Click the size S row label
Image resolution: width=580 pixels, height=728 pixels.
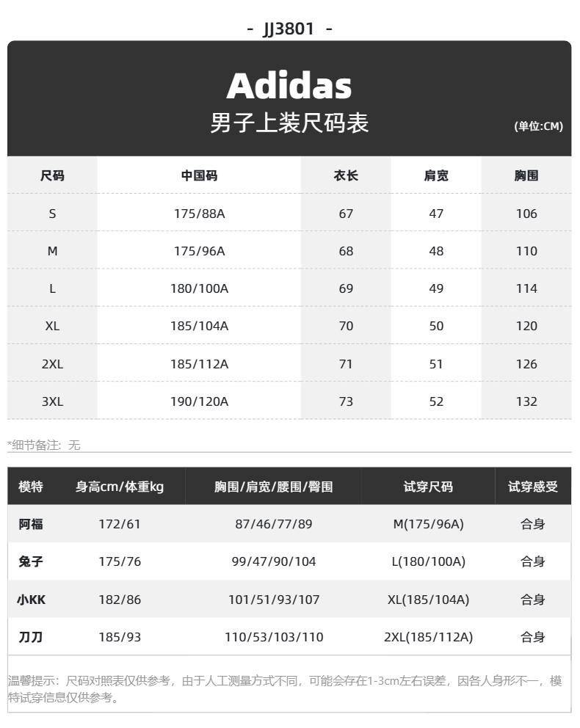tap(52, 214)
